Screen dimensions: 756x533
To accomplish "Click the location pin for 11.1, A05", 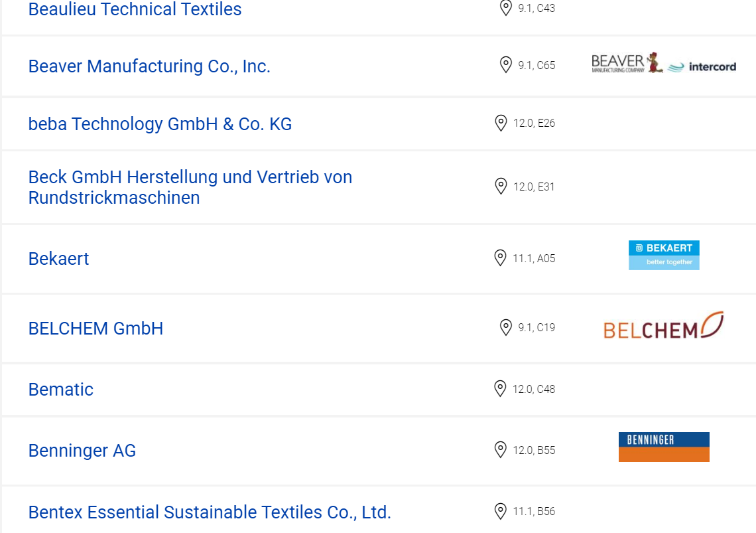I will (x=501, y=258).
